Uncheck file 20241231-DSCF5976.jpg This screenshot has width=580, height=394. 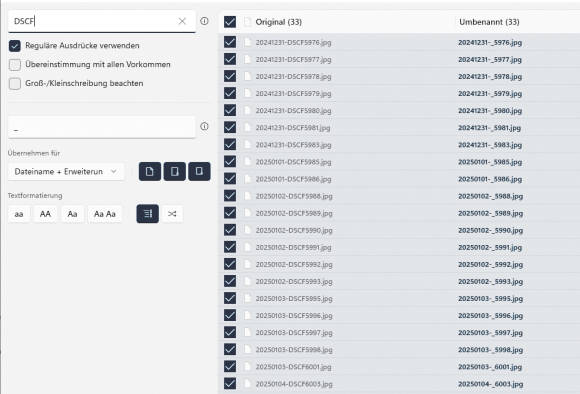tap(230, 42)
